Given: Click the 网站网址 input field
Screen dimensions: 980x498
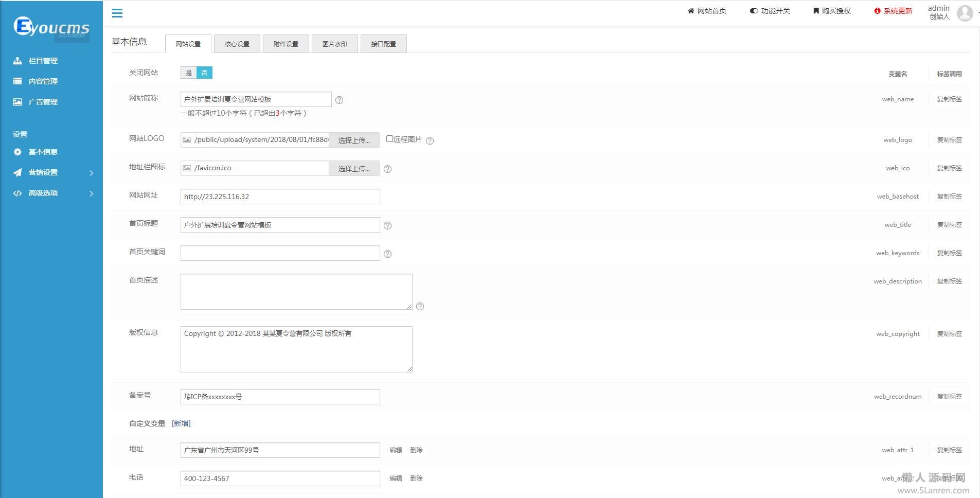Looking at the screenshot, I should (280, 197).
